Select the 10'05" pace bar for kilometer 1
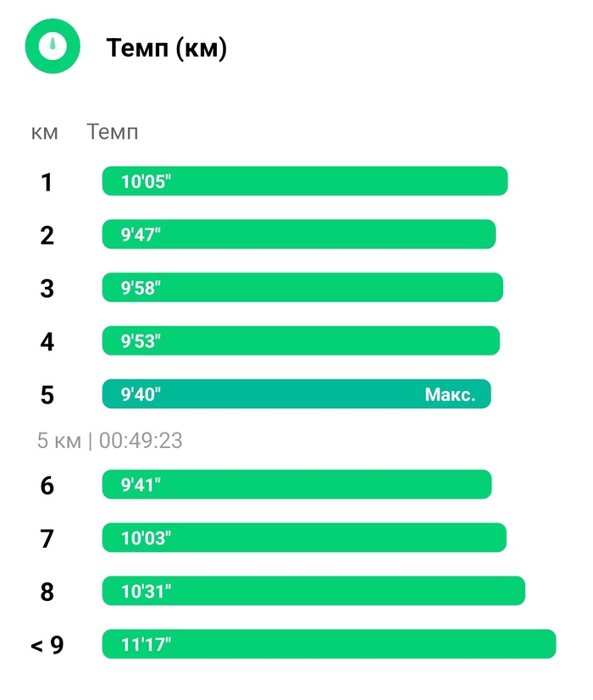The height and width of the screenshot is (700, 593). click(x=304, y=181)
